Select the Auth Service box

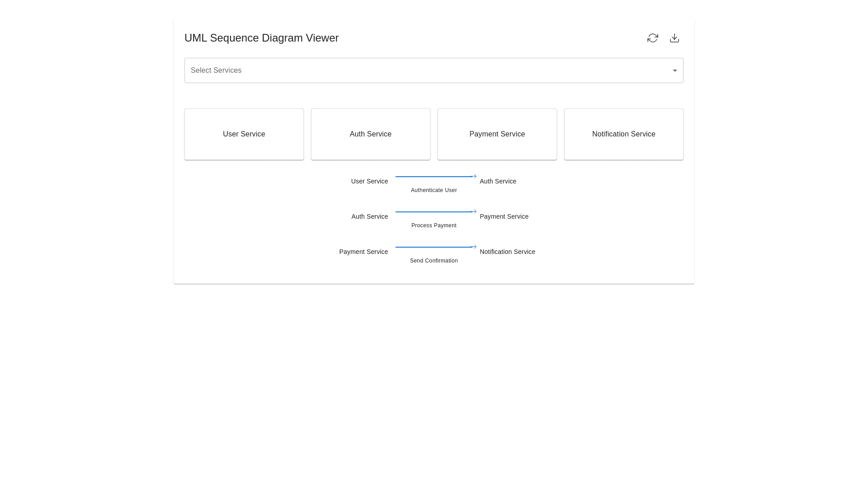(370, 134)
